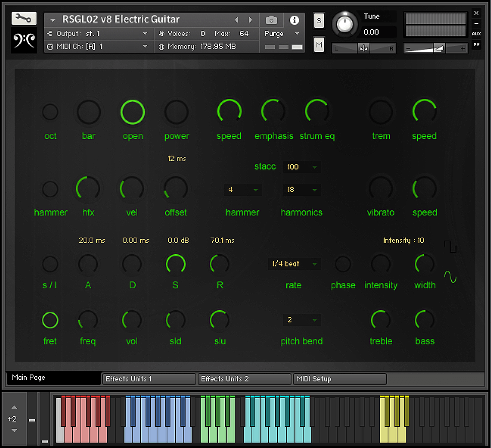The height and width of the screenshot is (448, 491).
Task: Shift keyboard octave up arrow
Action: click(x=14, y=407)
